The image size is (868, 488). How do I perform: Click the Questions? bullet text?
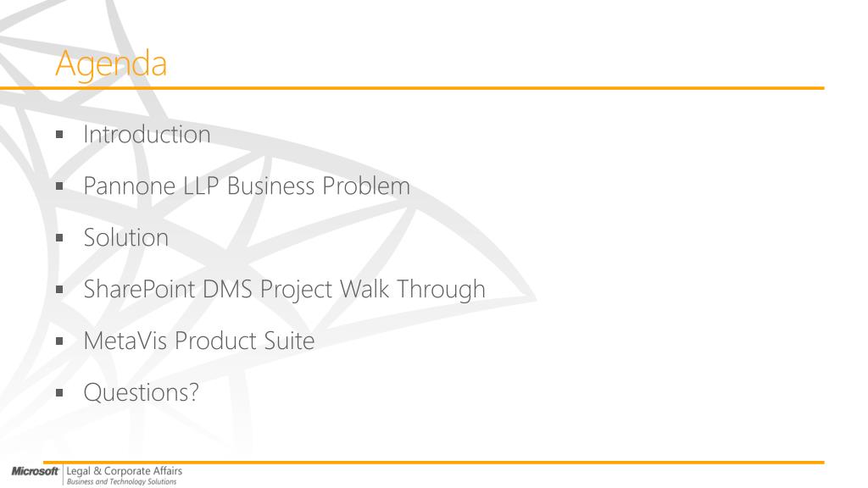pyautogui.click(x=142, y=392)
